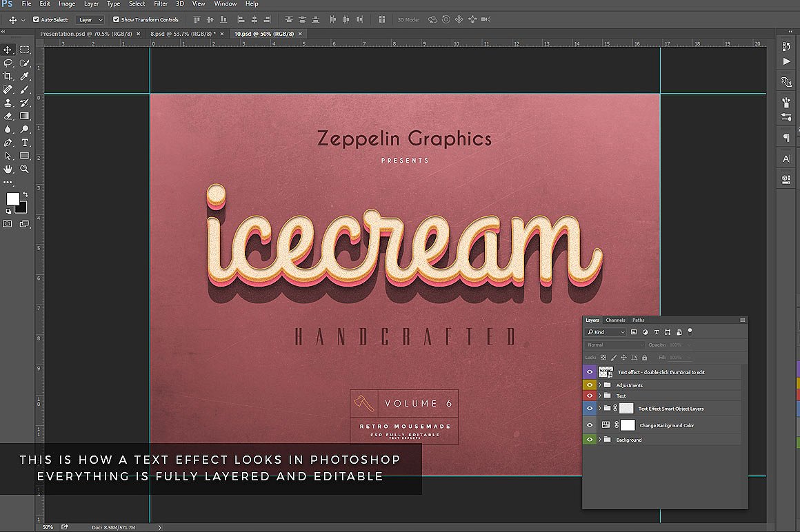Switch to the Channels tab
Screen dimensions: 800x532
click(x=615, y=320)
